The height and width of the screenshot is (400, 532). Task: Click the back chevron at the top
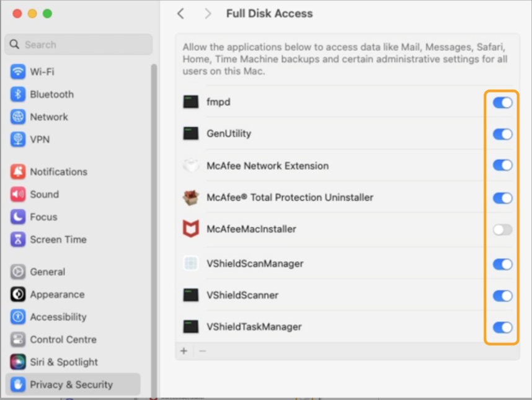(x=180, y=13)
